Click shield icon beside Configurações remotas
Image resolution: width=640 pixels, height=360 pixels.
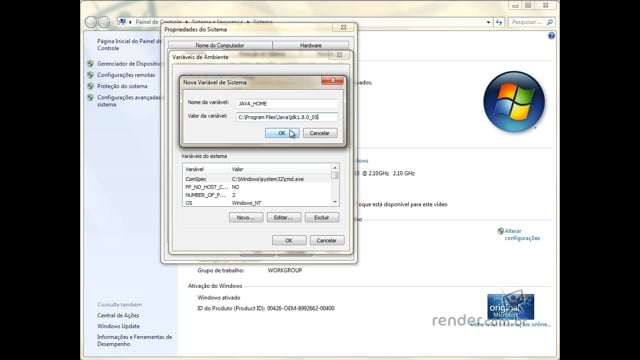click(x=91, y=75)
